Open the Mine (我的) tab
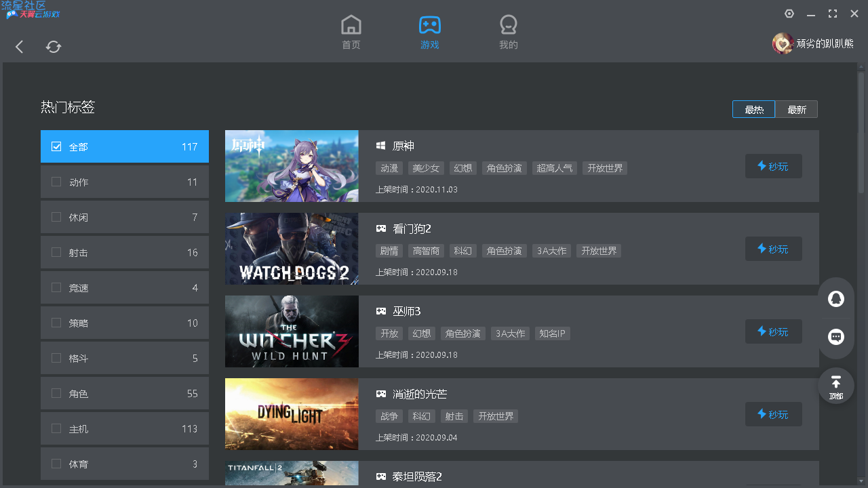The height and width of the screenshot is (488, 868). [509, 32]
